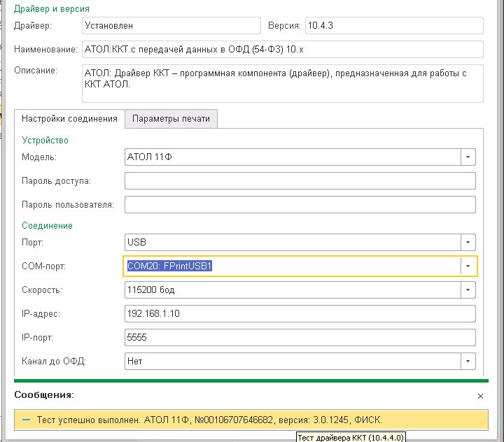
Task: Click the Драйвер status field Установлен
Action: tap(171, 25)
